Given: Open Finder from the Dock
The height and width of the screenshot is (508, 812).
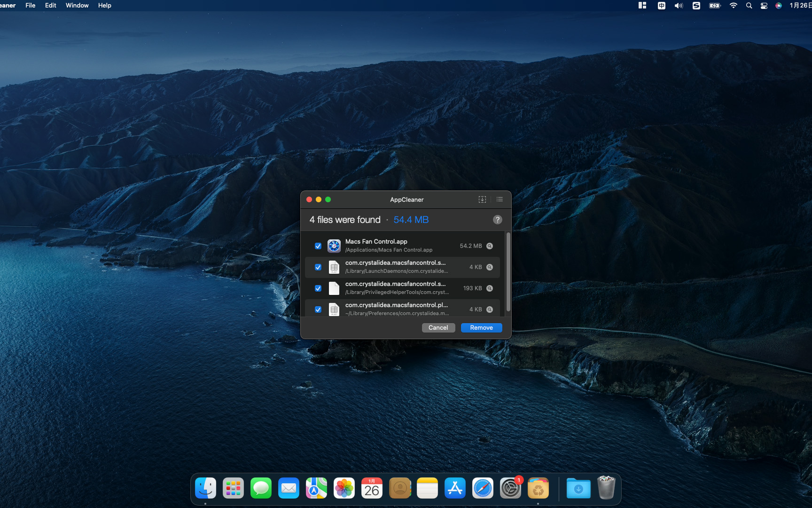Looking at the screenshot, I should coord(206,488).
